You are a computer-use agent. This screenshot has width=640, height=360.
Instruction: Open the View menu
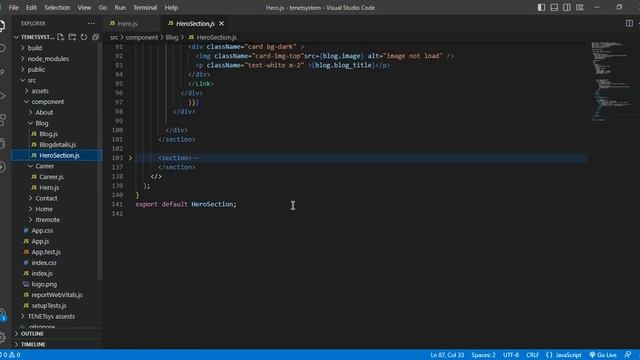point(84,7)
